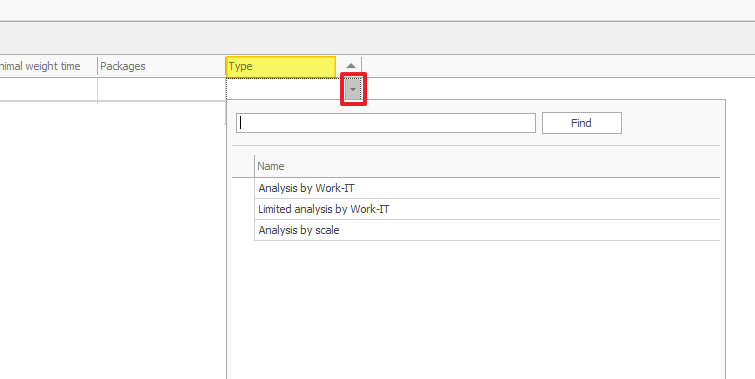This screenshot has height=379, width=755.
Task: Click the sort arrow beside Type header
Action: pos(351,66)
